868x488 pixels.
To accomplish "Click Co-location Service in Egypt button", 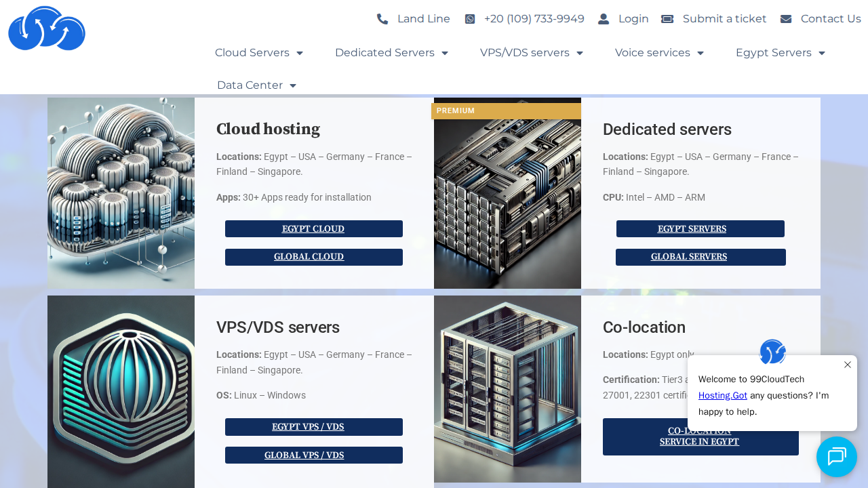I will (701, 436).
